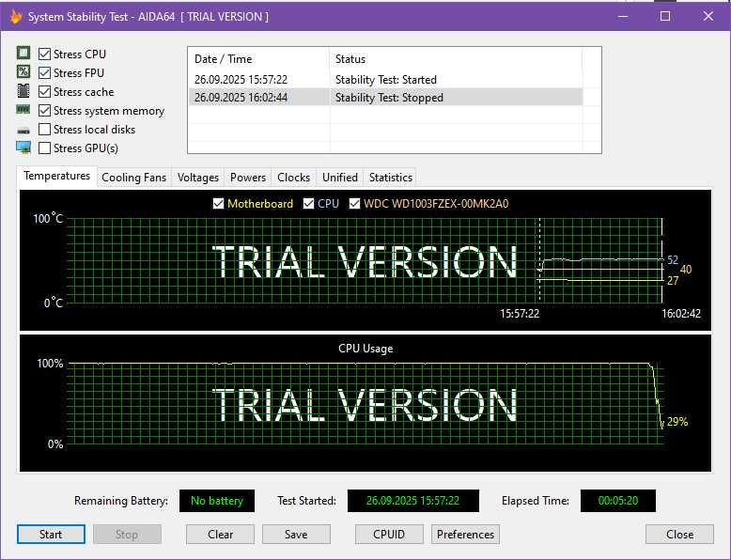Click the Start button

tap(51, 535)
